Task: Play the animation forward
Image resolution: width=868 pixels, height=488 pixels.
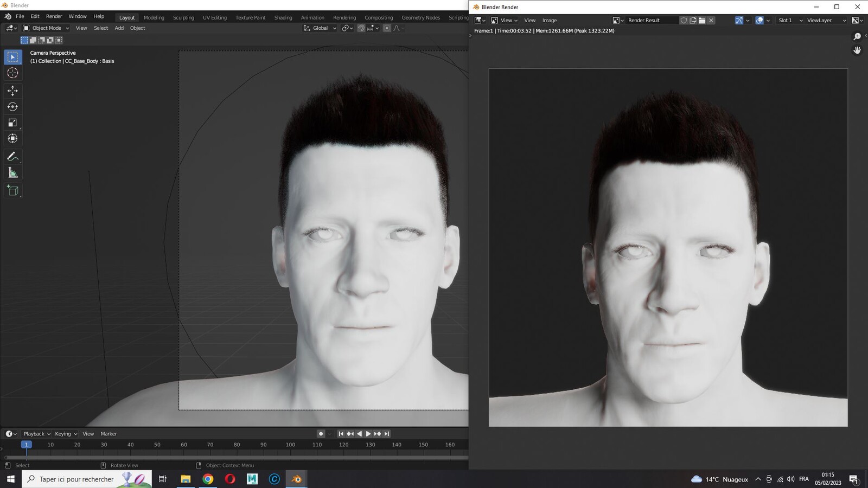Action: [368, 434]
